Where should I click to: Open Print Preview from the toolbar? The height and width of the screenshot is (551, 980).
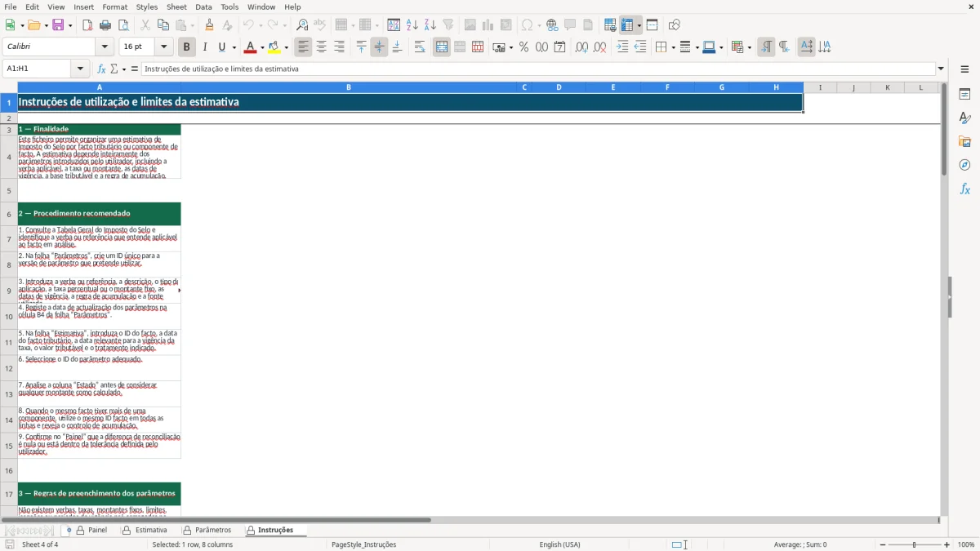pyautogui.click(x=123, y=25)
